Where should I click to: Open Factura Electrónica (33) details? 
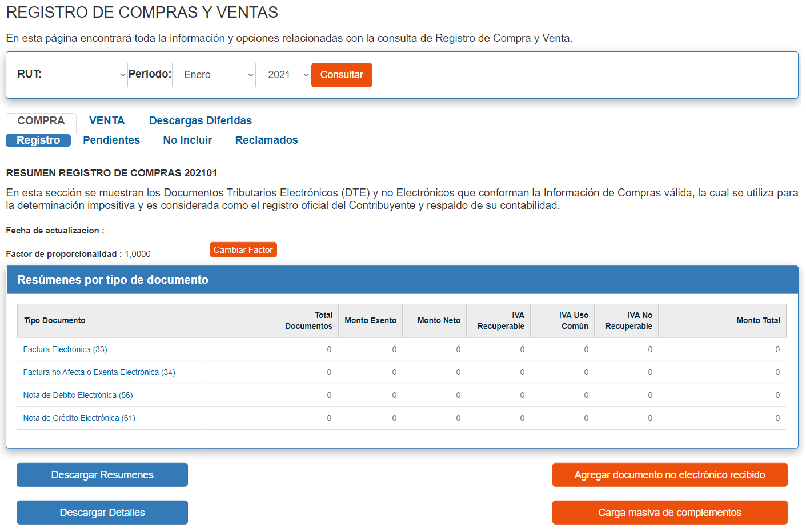coord(65,349)
